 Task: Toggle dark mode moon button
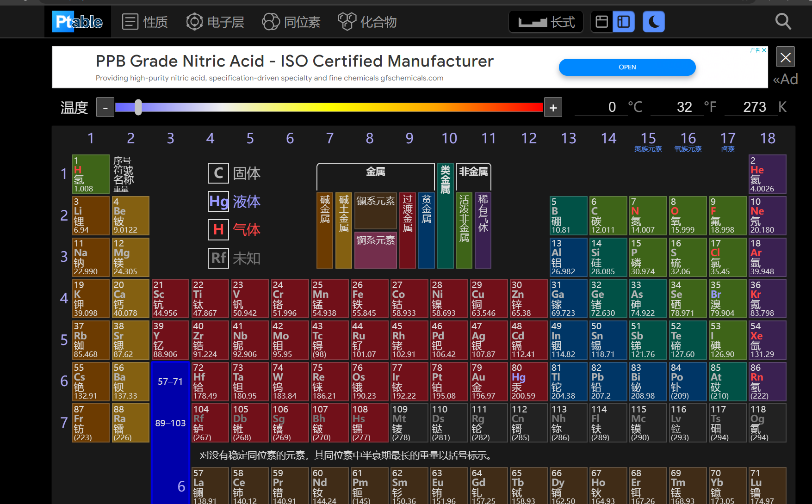click(x=654, y=22)
